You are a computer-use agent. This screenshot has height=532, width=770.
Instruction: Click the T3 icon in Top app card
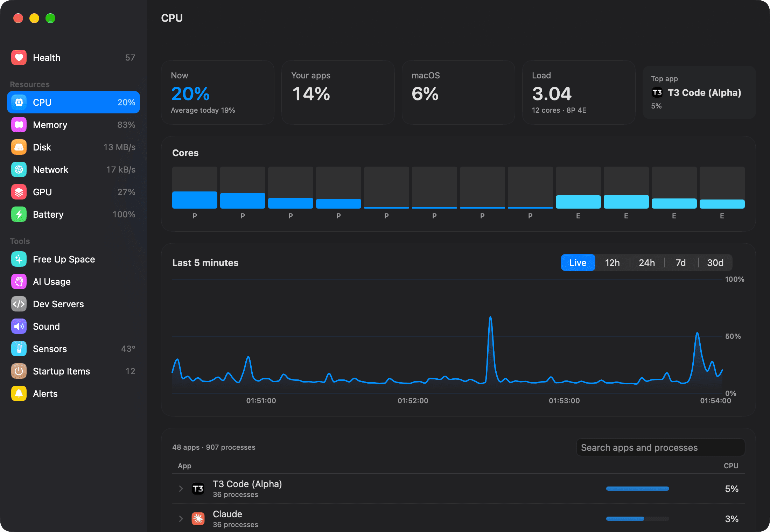(x=657, y=93)
